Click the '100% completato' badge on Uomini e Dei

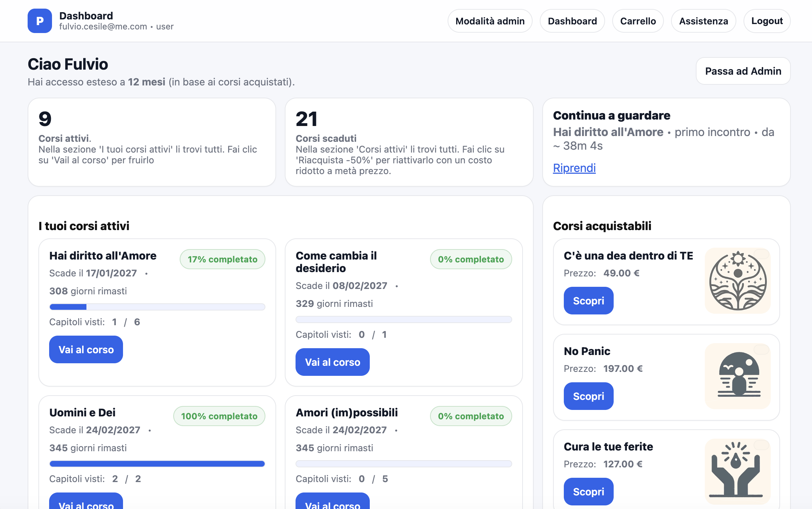(x=219, y=416)
